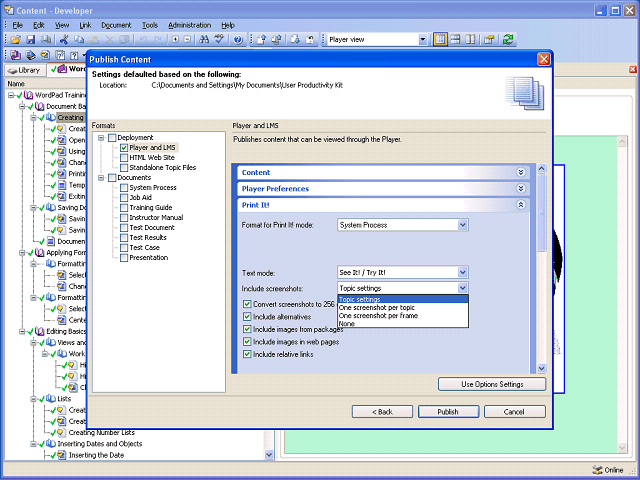Click the Paste clipboard icon
The width and height of the screenshot is (640, 480).
[x=94, y=40]
